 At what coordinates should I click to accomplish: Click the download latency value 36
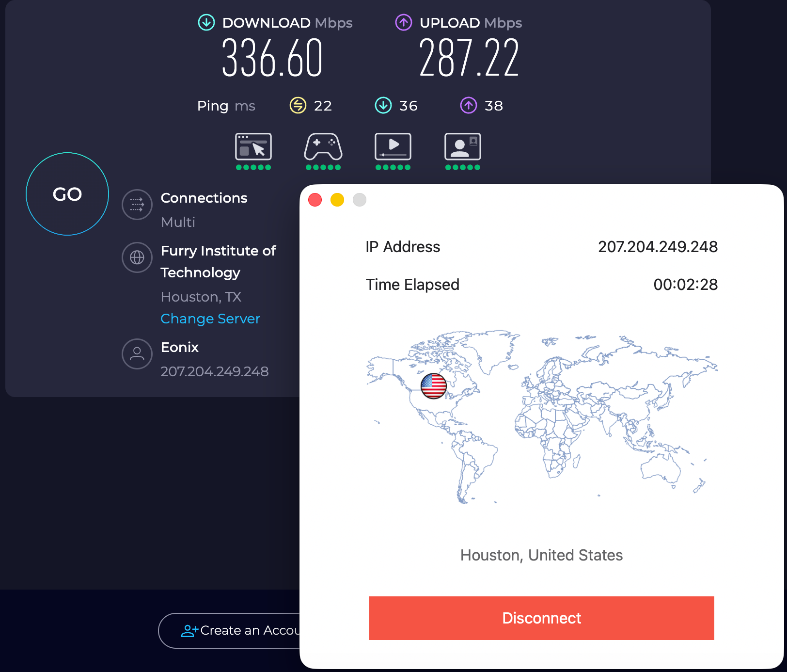409,106
